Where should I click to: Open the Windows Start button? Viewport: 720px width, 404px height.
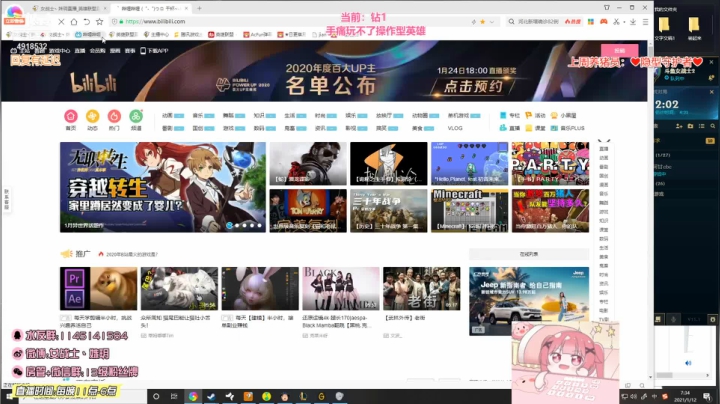[x=8, y=396]
